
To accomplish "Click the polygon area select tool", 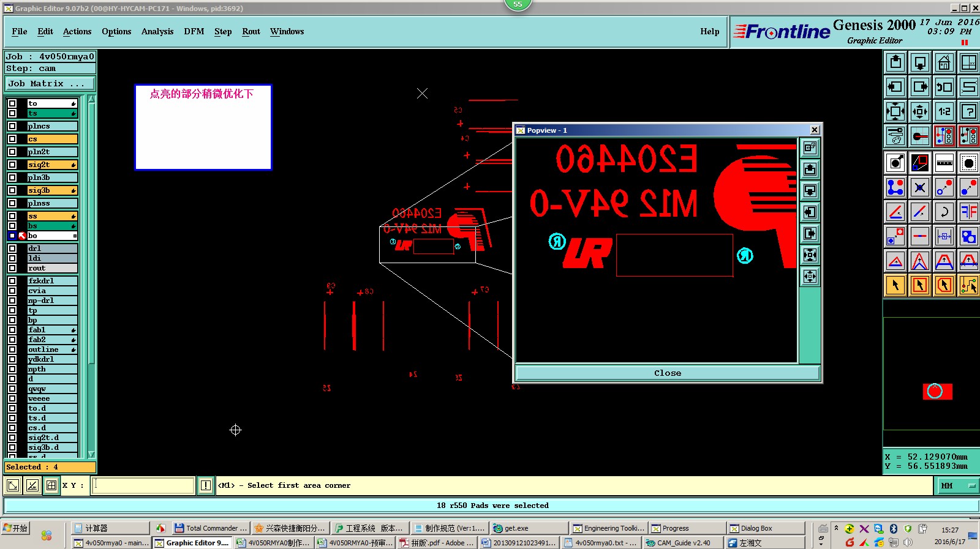I will click(944, 285).
